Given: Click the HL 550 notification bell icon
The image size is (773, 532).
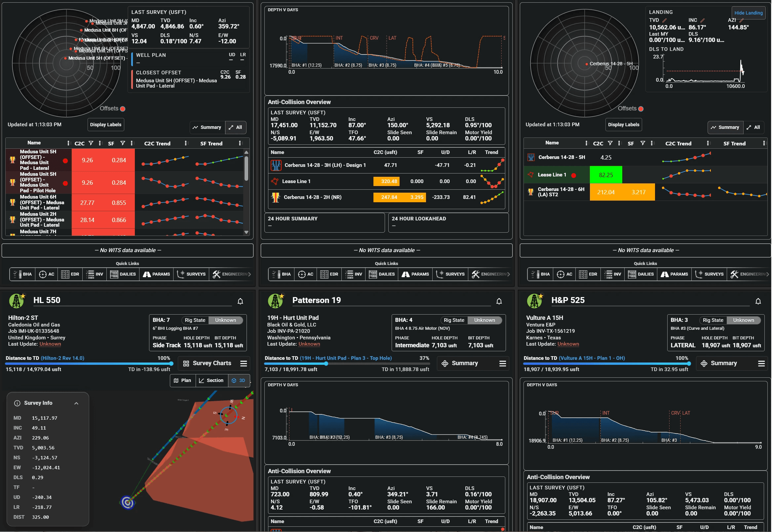Looking at the screenshot, I should pos(240,301).
